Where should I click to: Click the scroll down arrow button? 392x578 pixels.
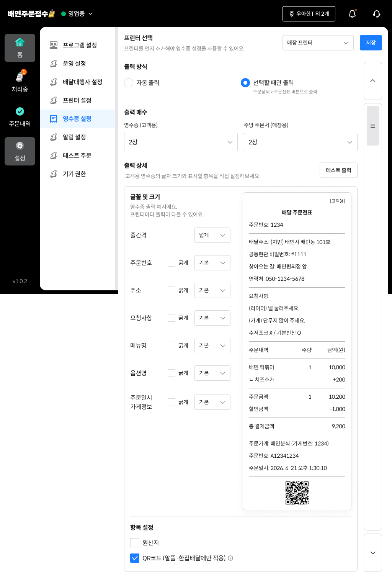point(373,553)
